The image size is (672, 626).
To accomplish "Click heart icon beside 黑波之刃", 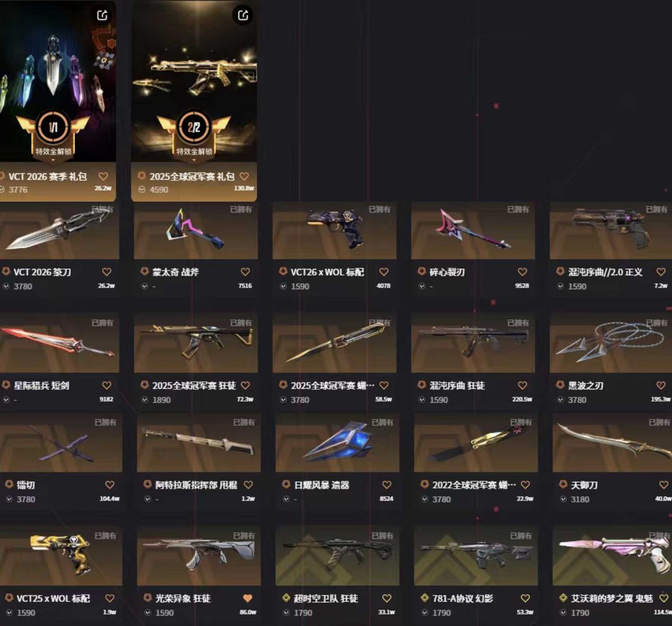I will tap(661, 385).
